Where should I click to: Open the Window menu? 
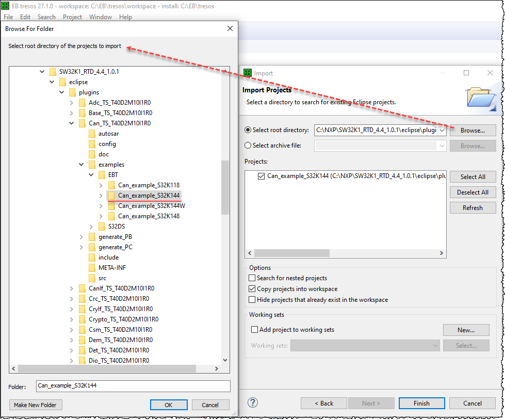click(x=100, y=17)
